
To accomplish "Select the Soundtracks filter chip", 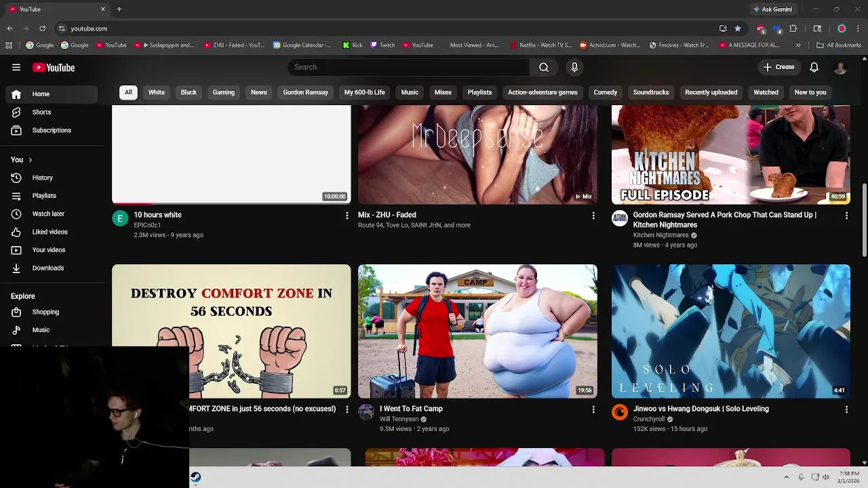I will click(651, 92).
